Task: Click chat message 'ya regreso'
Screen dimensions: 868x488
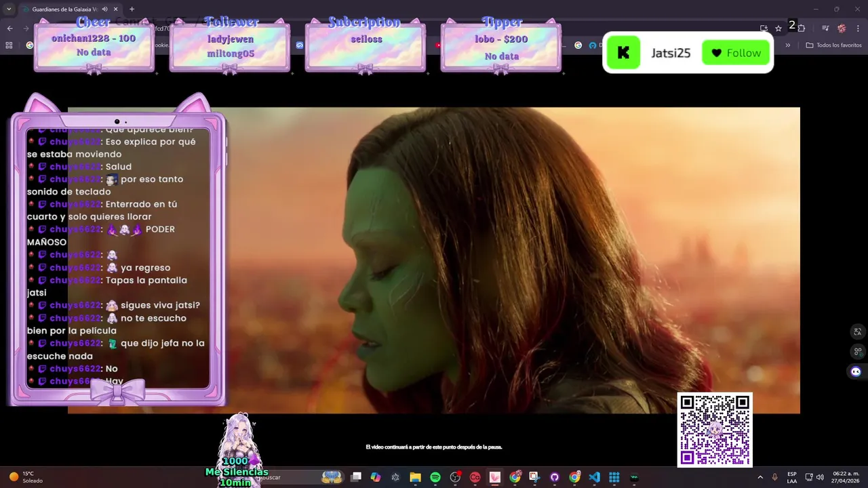Action: click(145, 268)
